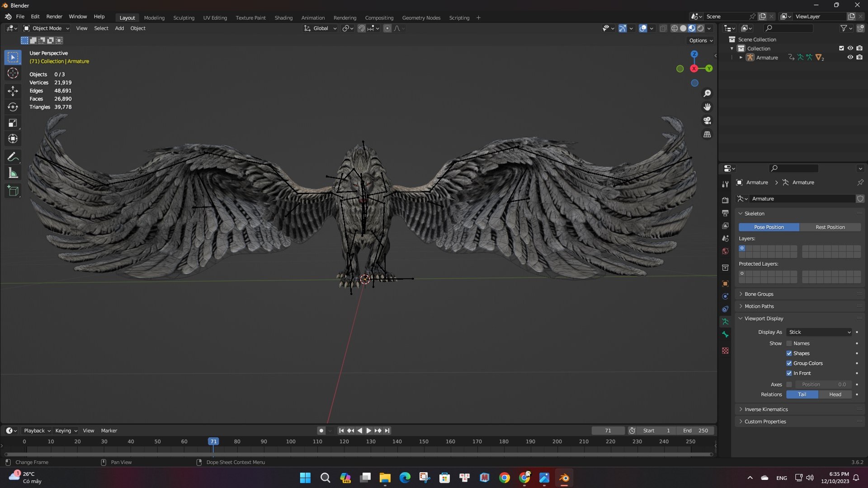Activate the Rotate tool
This screenshot has height=488, width=868.
[13, 107]
